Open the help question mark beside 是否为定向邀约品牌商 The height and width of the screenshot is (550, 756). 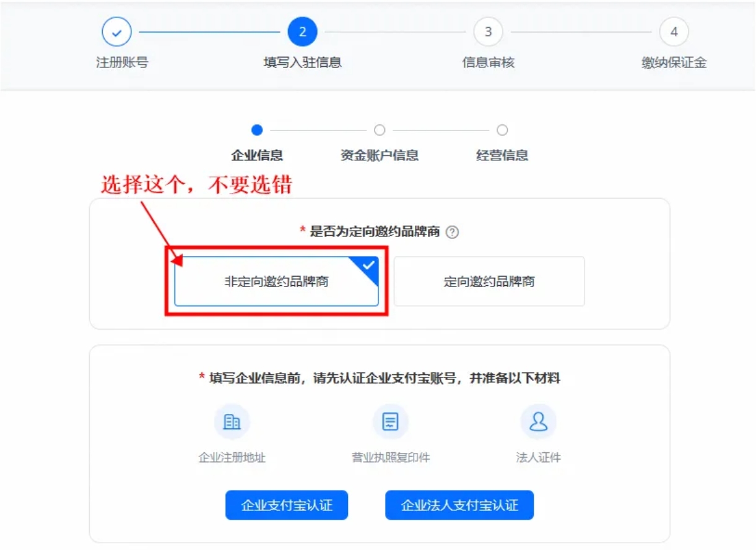tap(453, 232)
